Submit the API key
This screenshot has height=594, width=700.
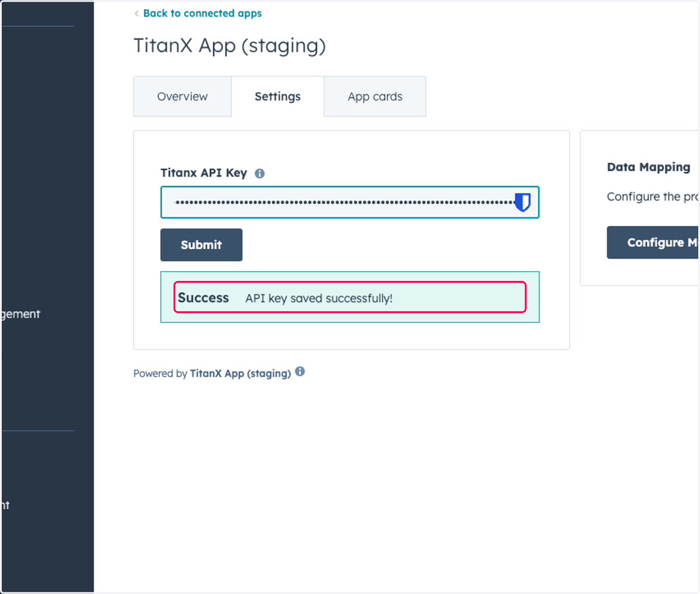coord(201,245)
